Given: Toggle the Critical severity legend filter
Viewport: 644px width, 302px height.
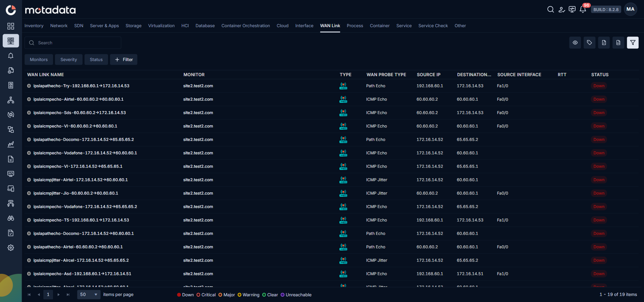Looking at the screenshot, I should 206,295.
